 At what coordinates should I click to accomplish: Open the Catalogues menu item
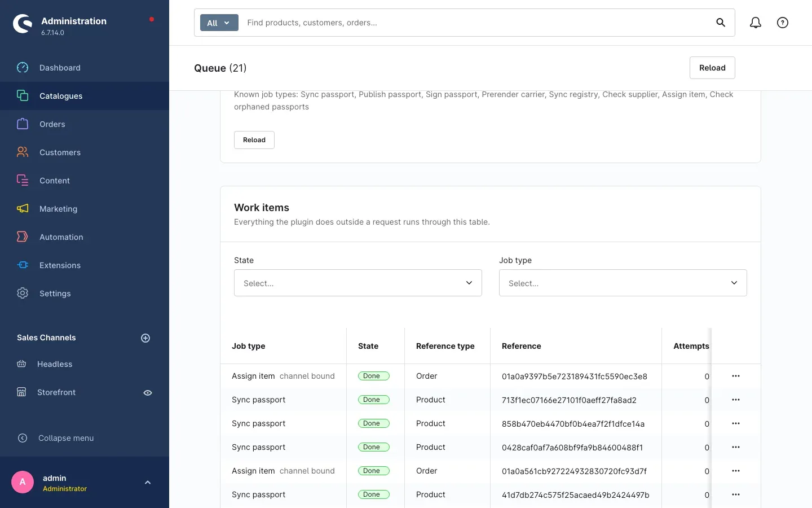[x=85, y=96]
